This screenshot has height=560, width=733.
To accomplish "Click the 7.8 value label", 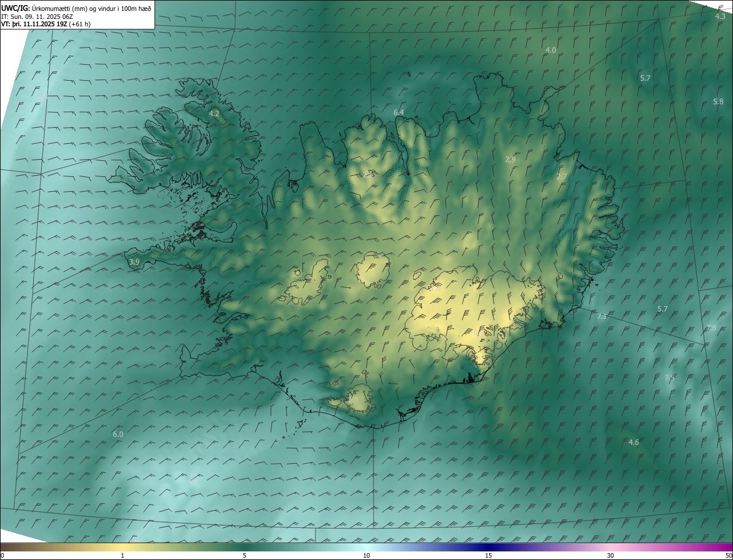I will (x=711, y=328).
